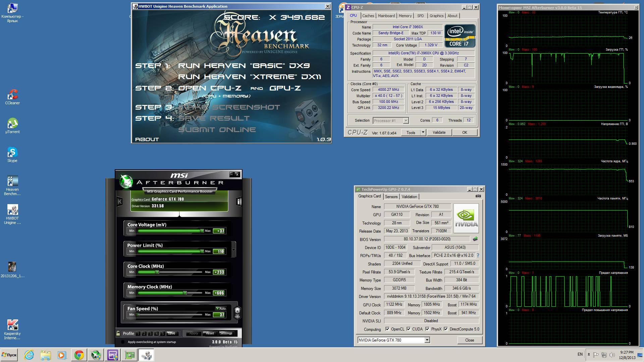644x362 pixels.
Task: Open the CPU-Z processor Selection dropdown
Action: click(x=406, y=121)
